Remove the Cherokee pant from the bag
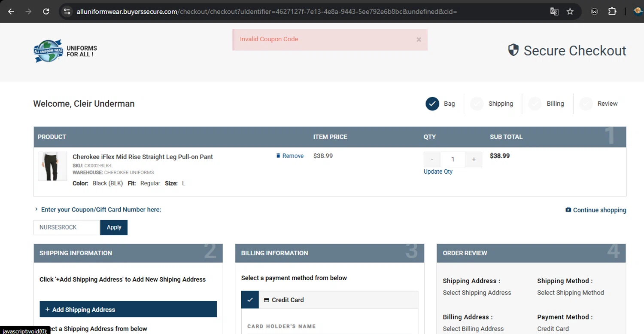The height and width of the screenshot is (334, 644). point(290,156)
